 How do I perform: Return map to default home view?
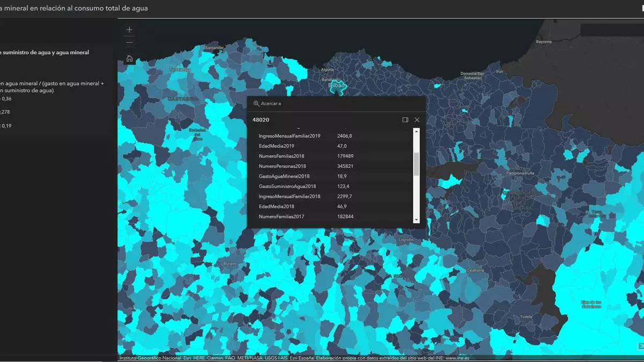[x=129, y=59]
